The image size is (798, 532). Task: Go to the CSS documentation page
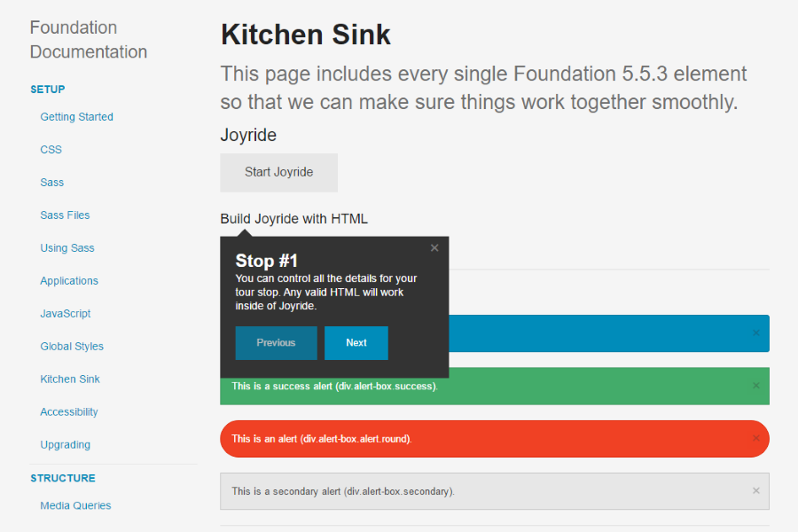point(51,150)
